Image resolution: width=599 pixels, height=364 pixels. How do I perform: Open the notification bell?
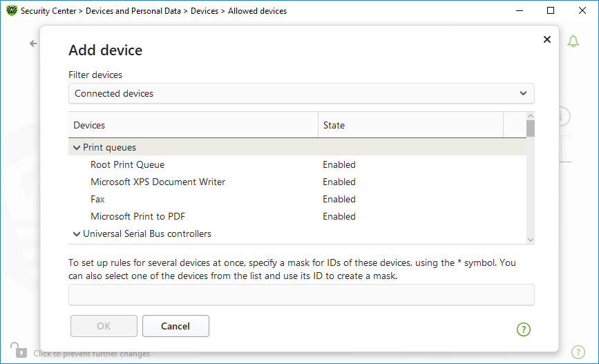(573, 41)
